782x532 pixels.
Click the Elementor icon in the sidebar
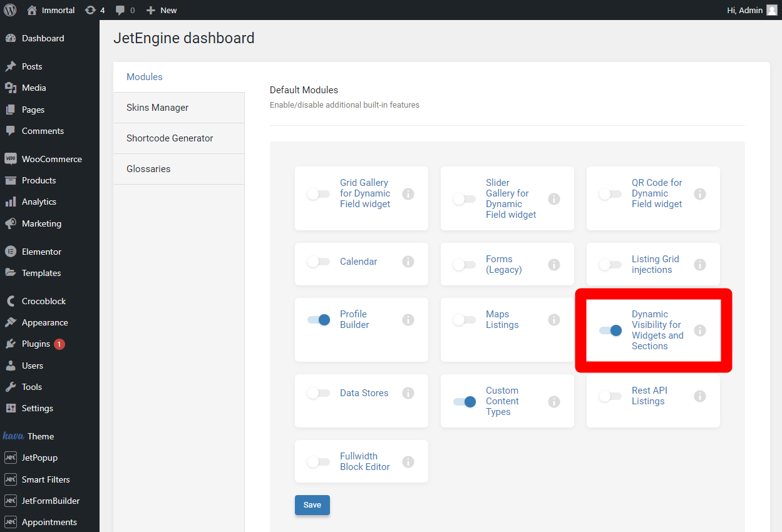(11, 252)
